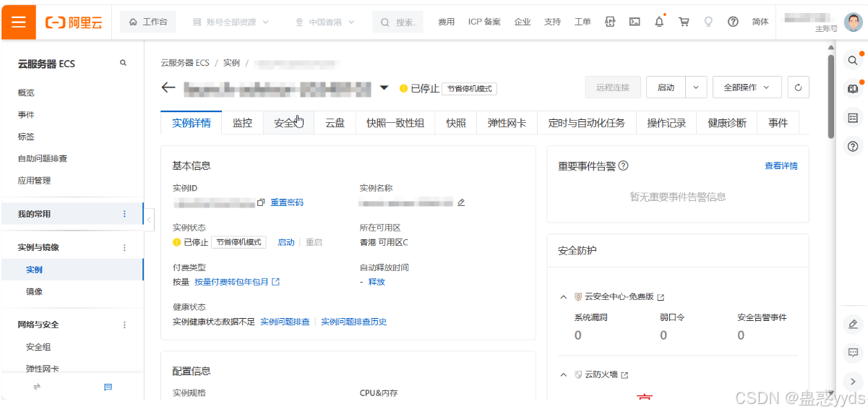Open the help question mark in top bar

[733, 22]
